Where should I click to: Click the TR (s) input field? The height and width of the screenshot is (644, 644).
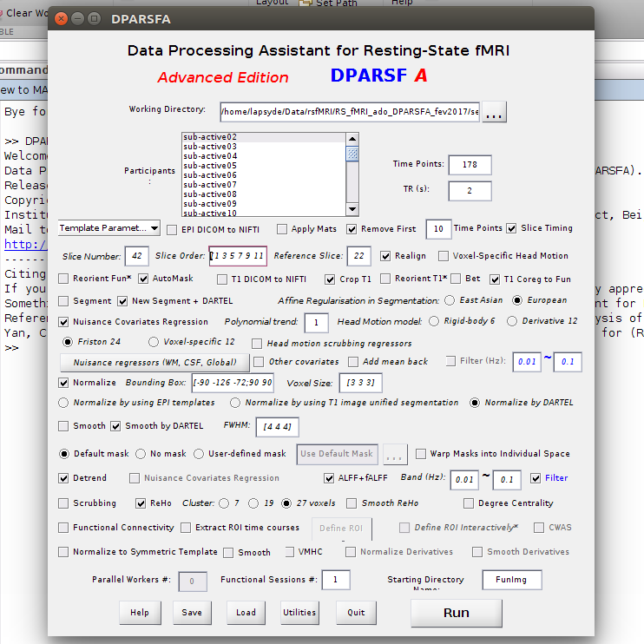pyautogui.click(x=470, y=191)
